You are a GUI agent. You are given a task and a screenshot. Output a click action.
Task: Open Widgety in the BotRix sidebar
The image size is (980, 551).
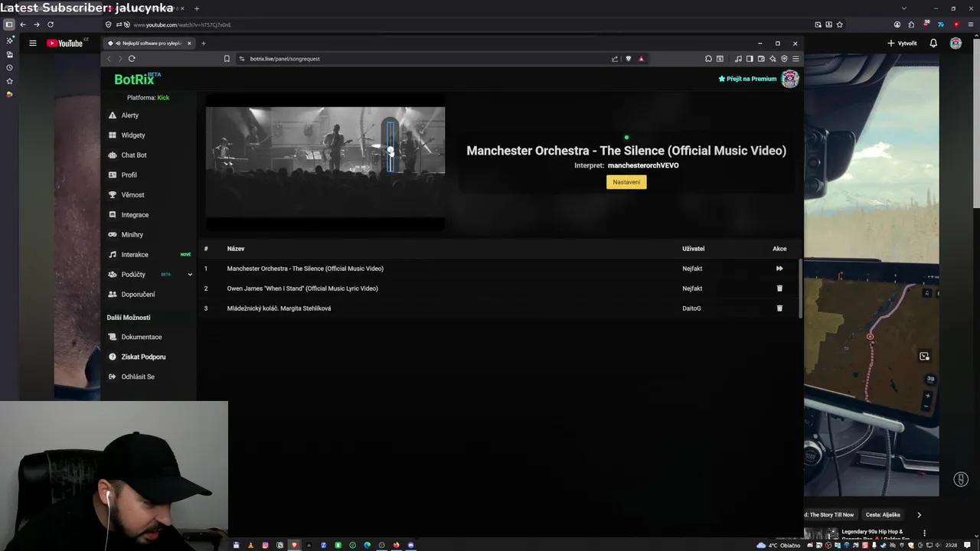[132, 135]
